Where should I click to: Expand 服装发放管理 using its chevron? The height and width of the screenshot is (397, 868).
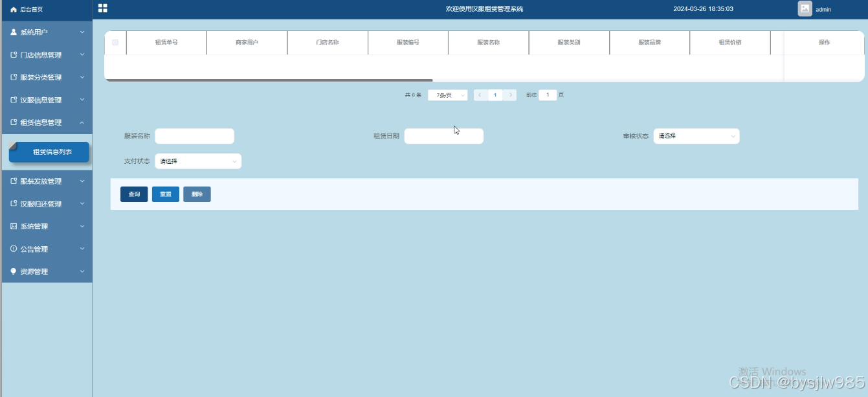pyautogui.click(x=82, y=181)
